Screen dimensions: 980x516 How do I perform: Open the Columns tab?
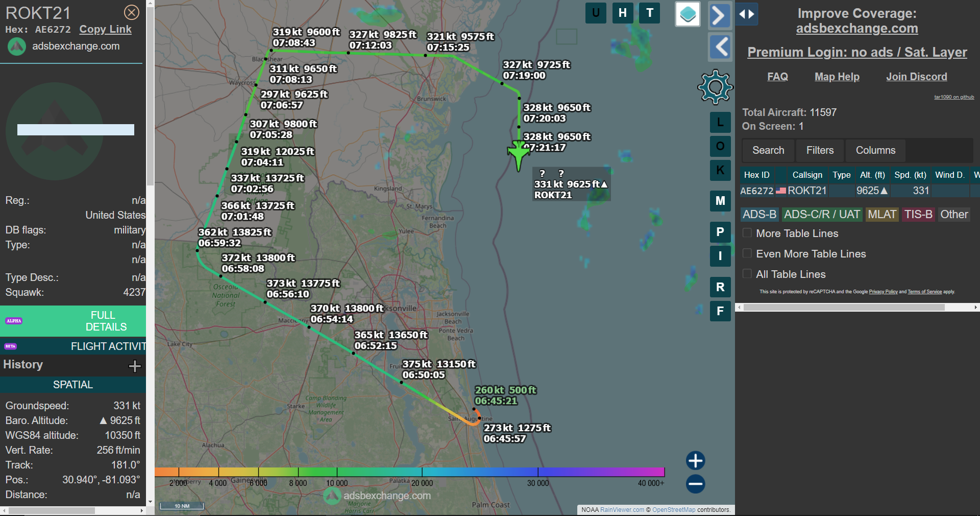(x=875, y=150)
